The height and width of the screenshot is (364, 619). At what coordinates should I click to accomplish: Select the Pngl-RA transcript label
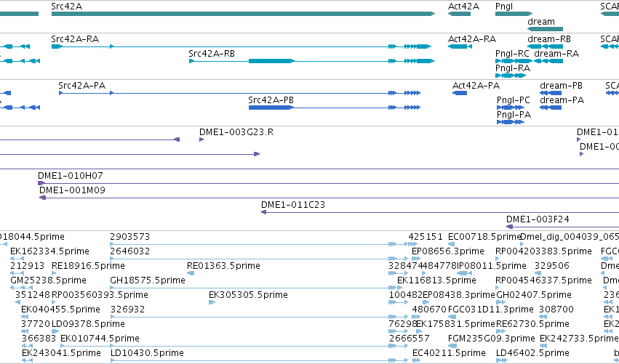(x=512, y=68)
